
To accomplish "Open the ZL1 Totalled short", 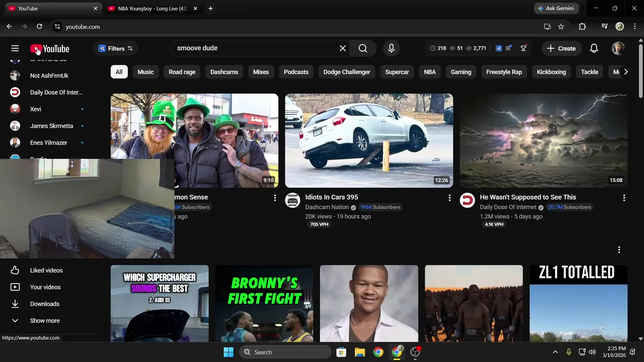I will tap(578, 304).
